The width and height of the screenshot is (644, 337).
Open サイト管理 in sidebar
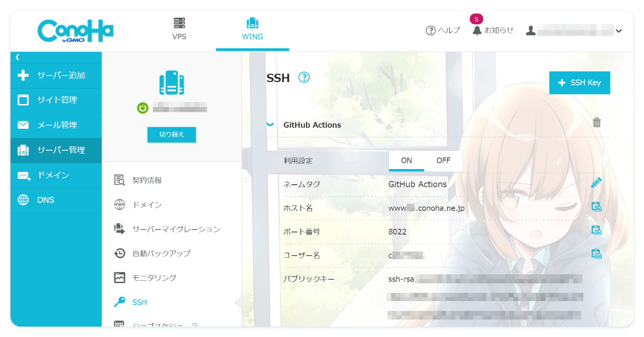(56, 100)
